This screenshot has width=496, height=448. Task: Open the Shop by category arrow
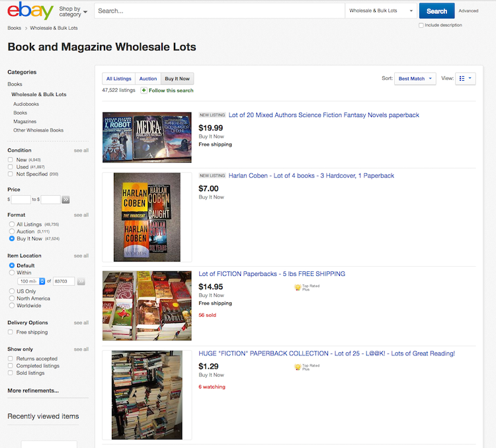(85, 12)
